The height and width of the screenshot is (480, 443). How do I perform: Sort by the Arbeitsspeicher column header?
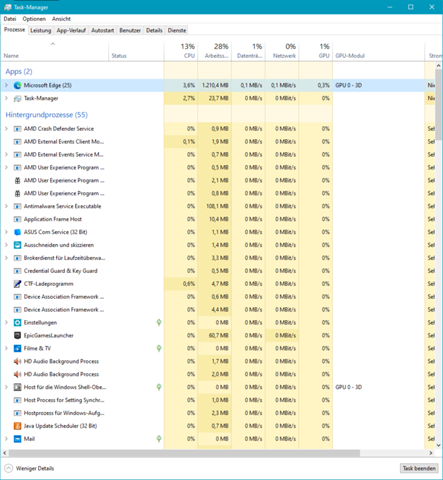coord(215,51)
